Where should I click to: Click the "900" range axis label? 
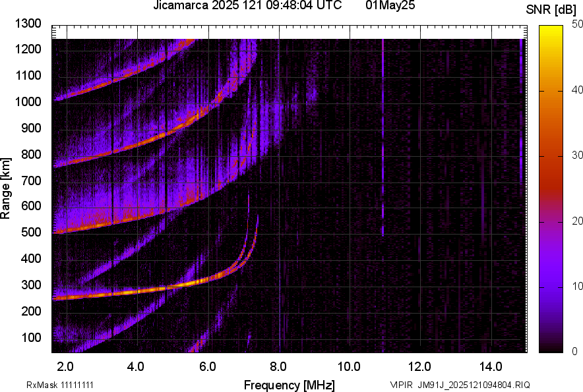31,128
